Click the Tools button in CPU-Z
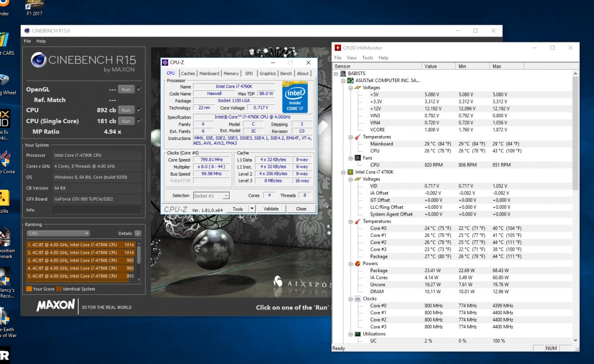This screenshot has width=594, height=364. pos(238,209)
